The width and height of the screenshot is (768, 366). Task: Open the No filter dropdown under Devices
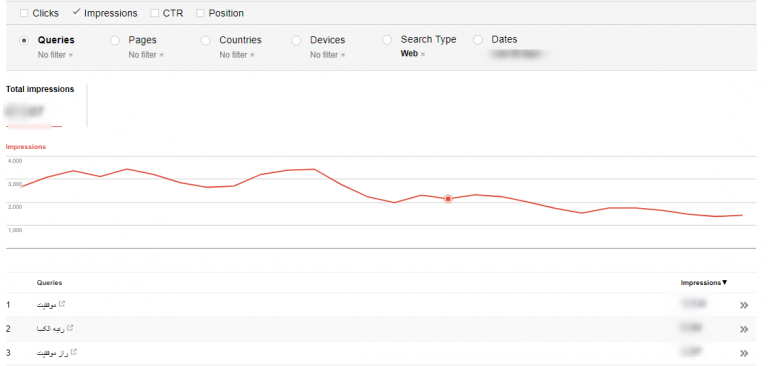click(x=328, y=55)
